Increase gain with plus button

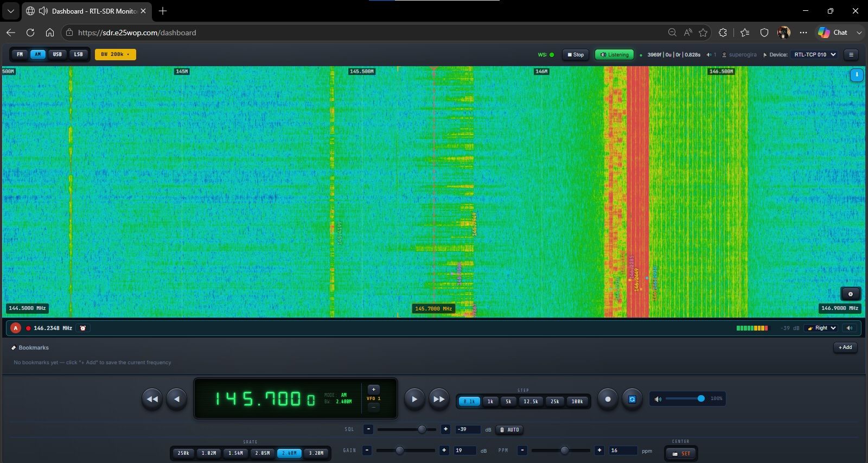[x=444, y=450]
